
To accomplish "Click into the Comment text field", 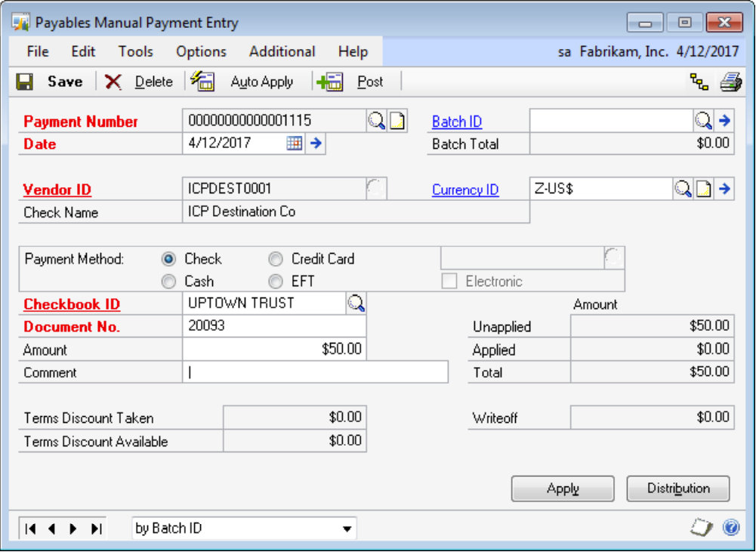I will [x=315, y=372].
